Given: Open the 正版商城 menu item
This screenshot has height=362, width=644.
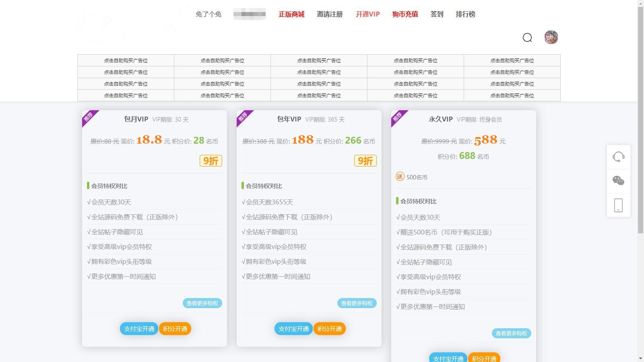Looking at the screenshot, I should (x=291, y=14).
